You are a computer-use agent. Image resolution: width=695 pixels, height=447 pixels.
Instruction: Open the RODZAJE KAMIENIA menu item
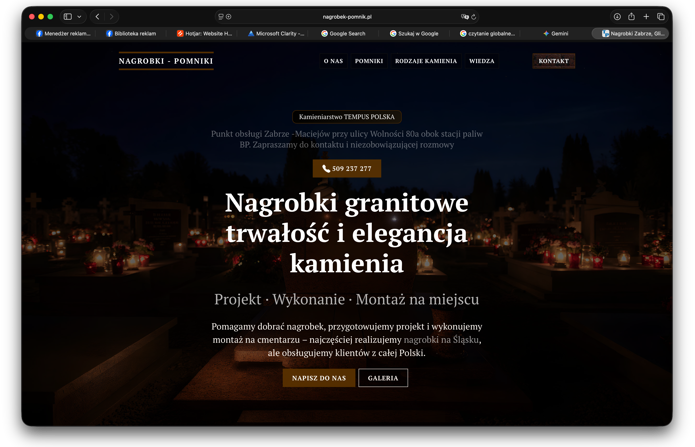[x=426, y=61]
